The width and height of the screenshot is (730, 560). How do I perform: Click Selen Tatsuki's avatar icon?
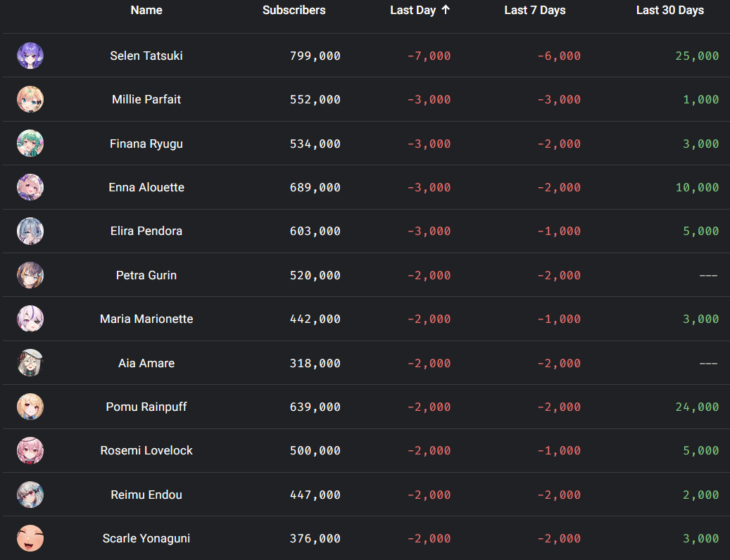(30, 56)
